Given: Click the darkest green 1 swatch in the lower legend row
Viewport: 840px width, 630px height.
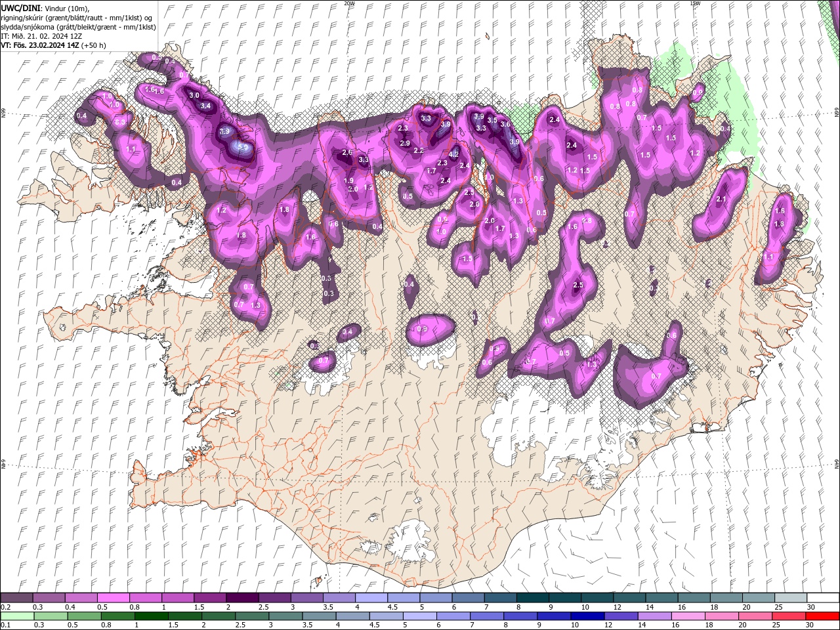Looking at the screenshot, I should [152, 616].
